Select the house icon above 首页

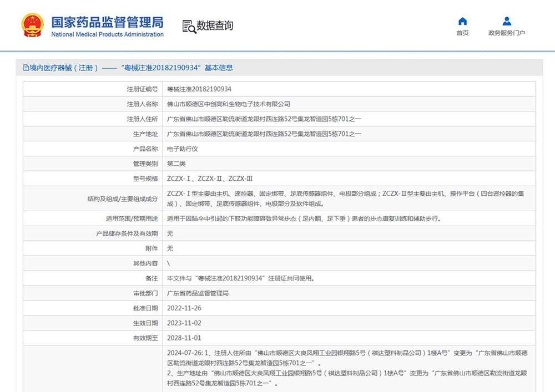coord(462,20)
